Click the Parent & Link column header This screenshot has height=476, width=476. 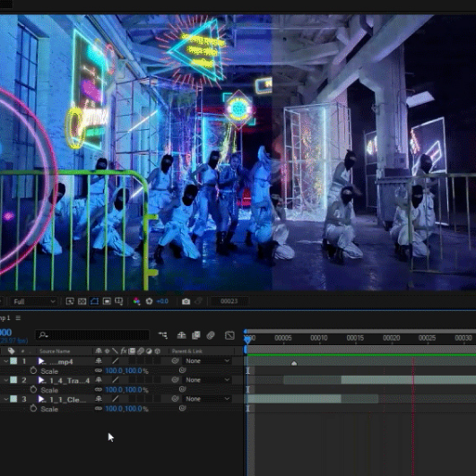187,351
